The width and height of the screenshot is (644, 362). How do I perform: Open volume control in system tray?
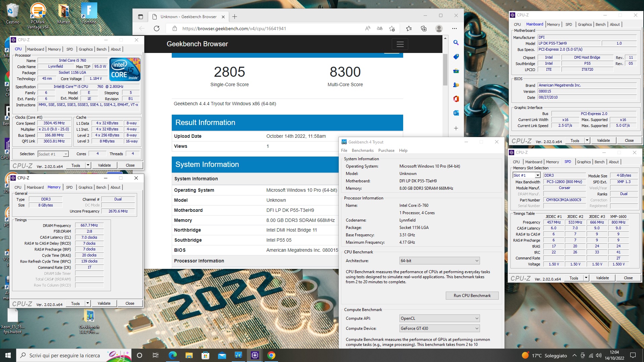599,355
